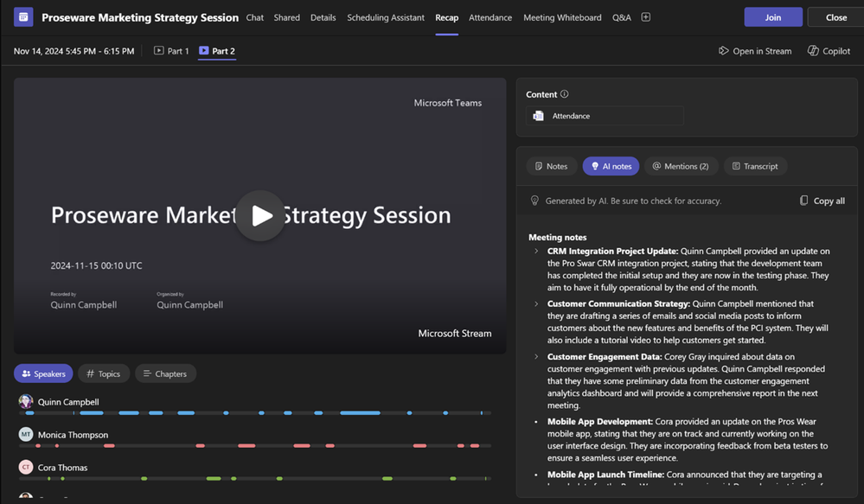Click the recording video thumbnail title
Viewport: 864px width, 504px height.
251,215
